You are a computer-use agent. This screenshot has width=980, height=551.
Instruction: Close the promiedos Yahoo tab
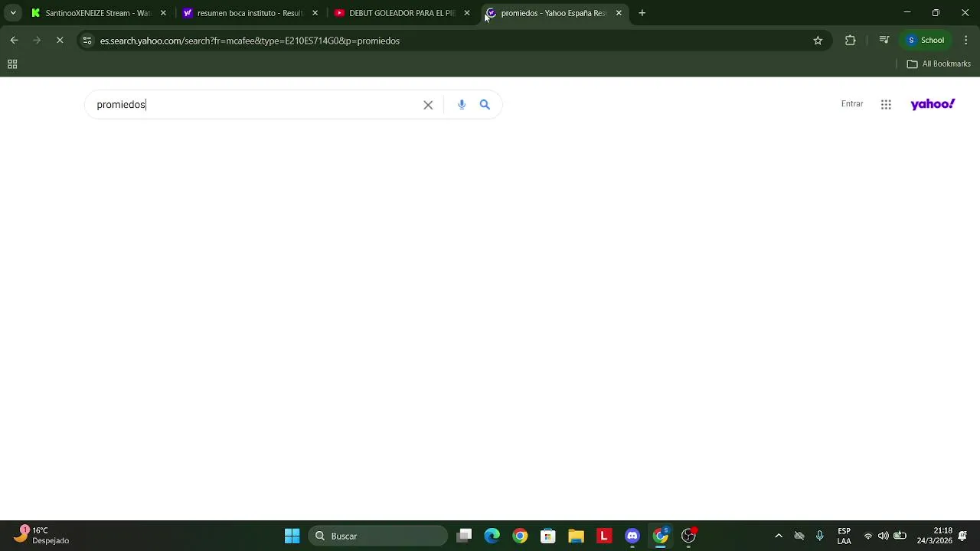619,13
